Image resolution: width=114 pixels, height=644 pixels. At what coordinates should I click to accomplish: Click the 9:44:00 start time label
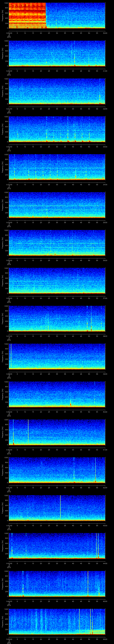[x=9, y=601]
